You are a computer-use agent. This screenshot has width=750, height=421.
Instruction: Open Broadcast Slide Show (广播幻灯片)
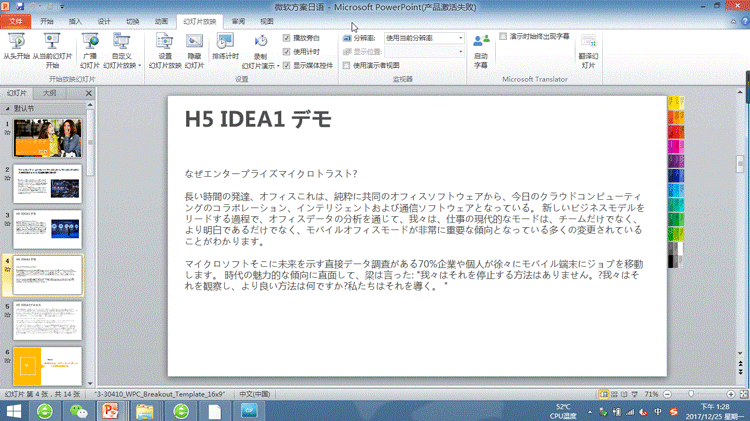[89, 51]
